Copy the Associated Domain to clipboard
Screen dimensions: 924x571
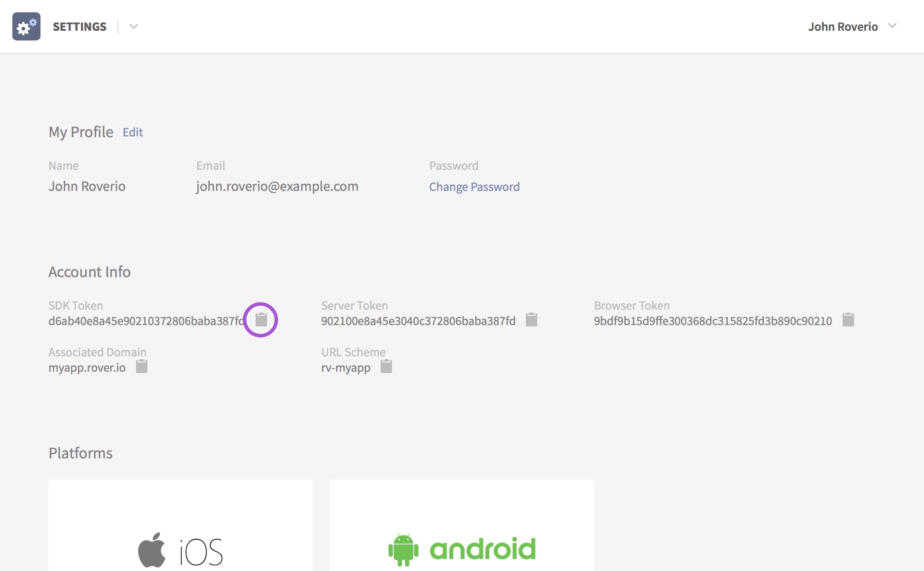point(142,366)
